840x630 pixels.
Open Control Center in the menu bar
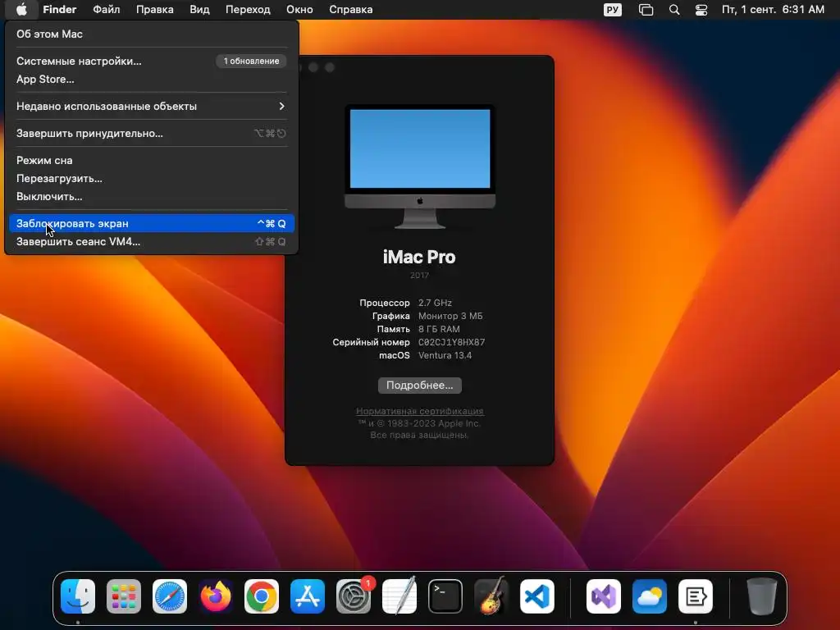click(701, 10)
